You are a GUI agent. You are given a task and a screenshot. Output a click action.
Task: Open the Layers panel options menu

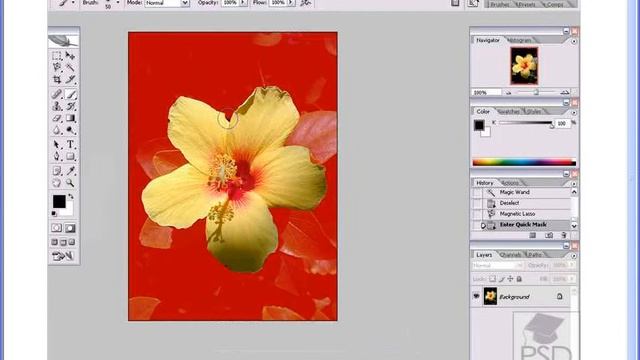(x=574, y=256)
